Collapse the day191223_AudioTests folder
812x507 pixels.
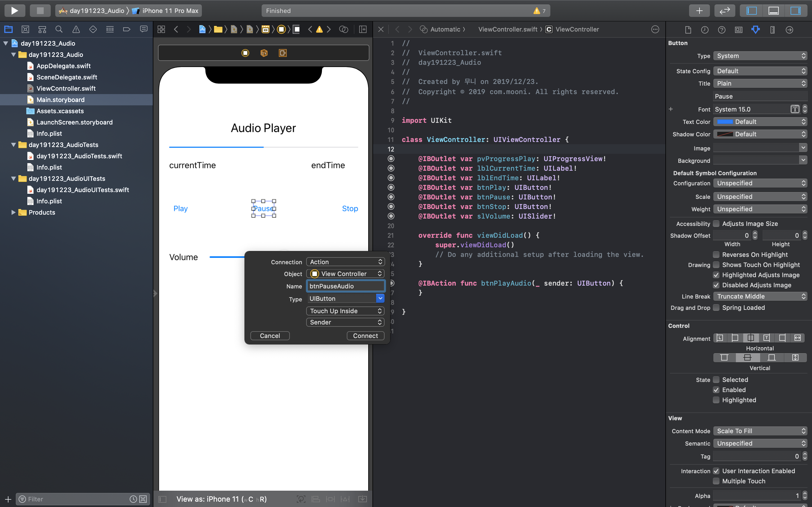tap(14, 145)
